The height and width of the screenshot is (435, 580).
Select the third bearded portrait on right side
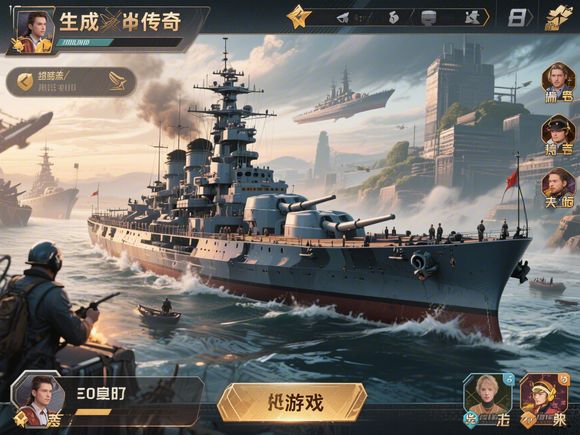559,188
